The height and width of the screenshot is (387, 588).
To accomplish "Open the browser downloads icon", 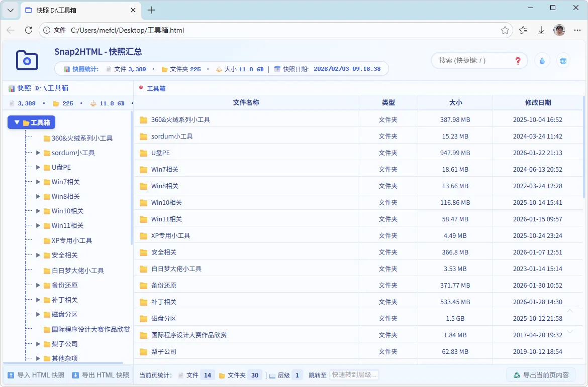I will (x=541, y=30).
